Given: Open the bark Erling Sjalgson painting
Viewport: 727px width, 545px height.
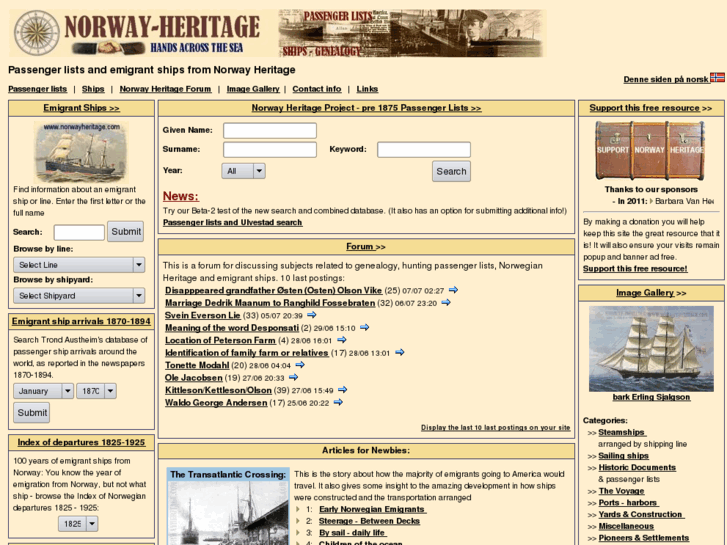Looking at the screenshot, I should click(651, 349).
